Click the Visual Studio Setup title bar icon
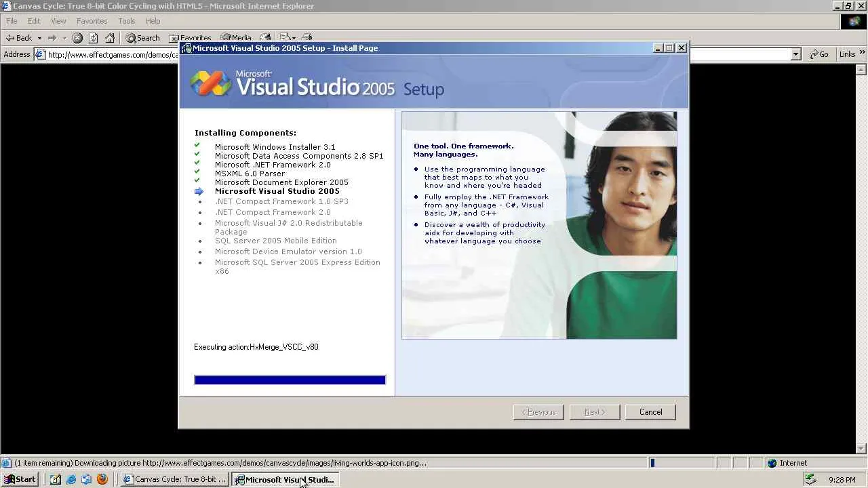Screen dimensions: 868x488 (x=186, y=48)
